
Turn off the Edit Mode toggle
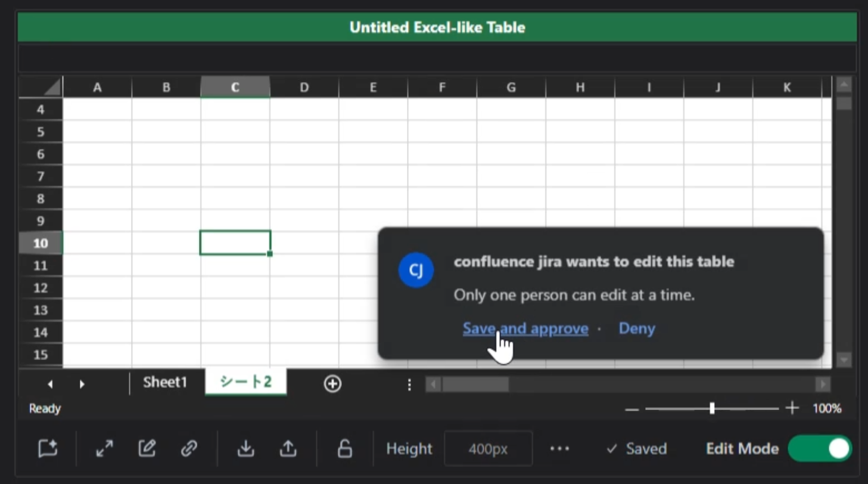coord(820,448)
